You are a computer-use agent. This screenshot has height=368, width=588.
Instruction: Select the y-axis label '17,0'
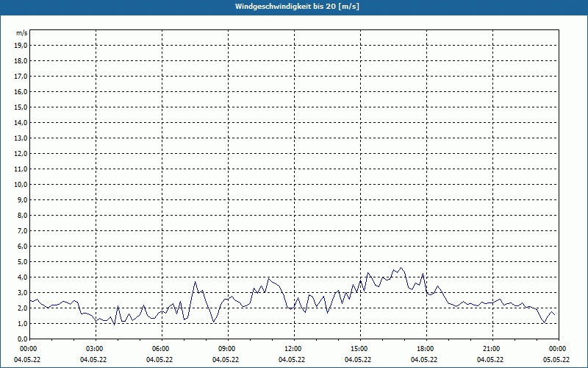[21, 77]
